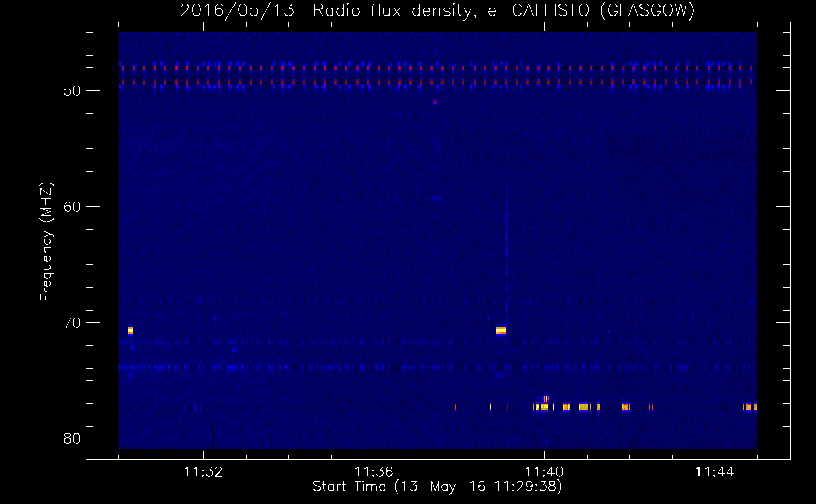816x504 pixels.
Task: Click the 80 frequency tick label
Action: tap(72, 438)
